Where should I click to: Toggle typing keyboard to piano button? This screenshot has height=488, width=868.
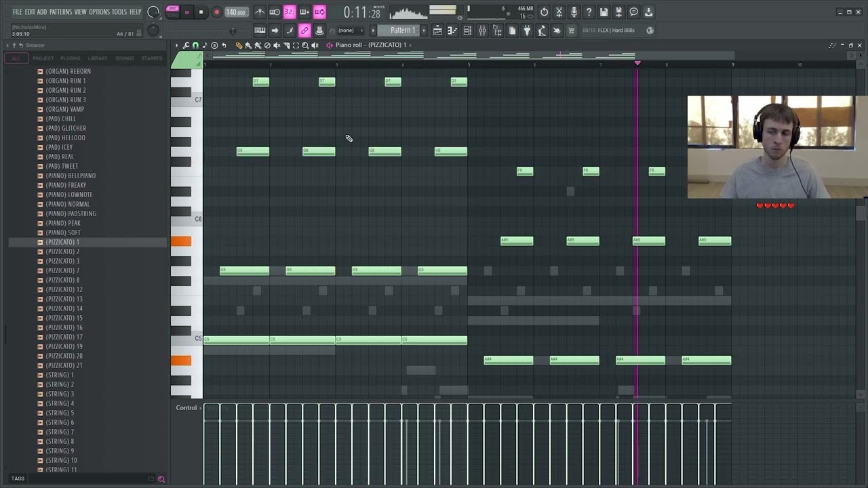(x=259, y=30)
